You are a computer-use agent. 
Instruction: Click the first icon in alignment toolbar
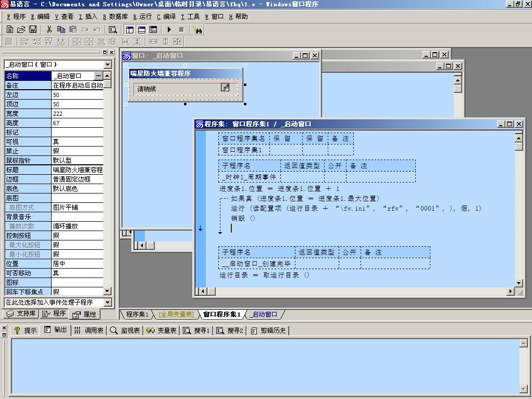[9, 41]
